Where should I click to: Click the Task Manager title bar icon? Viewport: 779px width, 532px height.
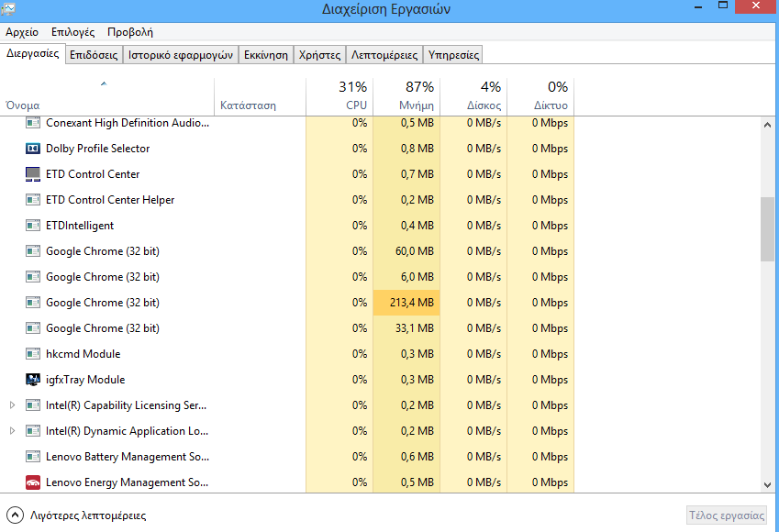(8, 8)
